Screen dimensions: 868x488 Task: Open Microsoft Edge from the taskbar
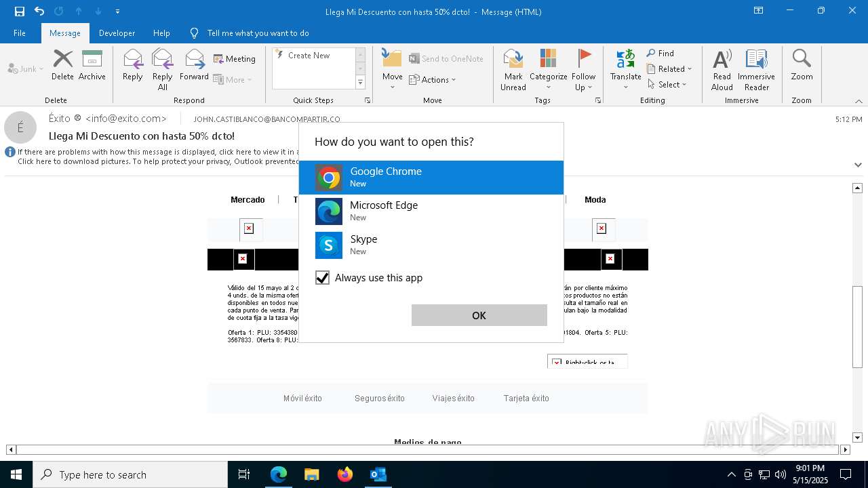(x=279, y=474)
